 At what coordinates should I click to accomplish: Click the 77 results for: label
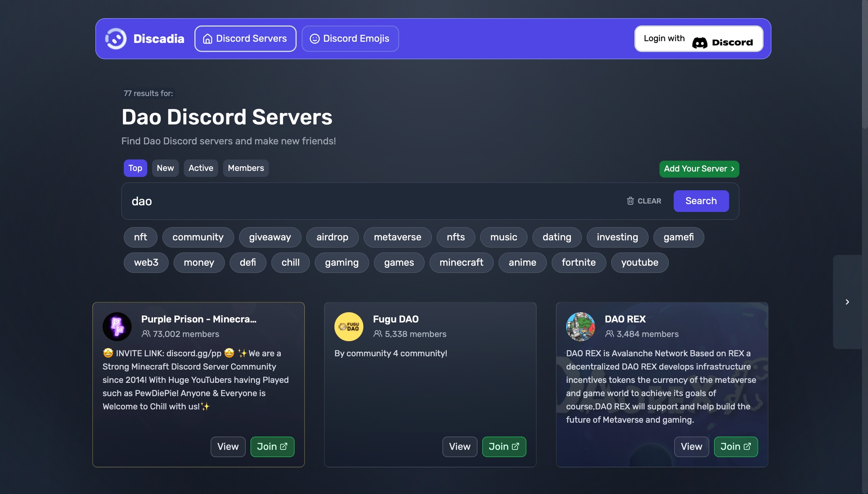click(148, 93)
